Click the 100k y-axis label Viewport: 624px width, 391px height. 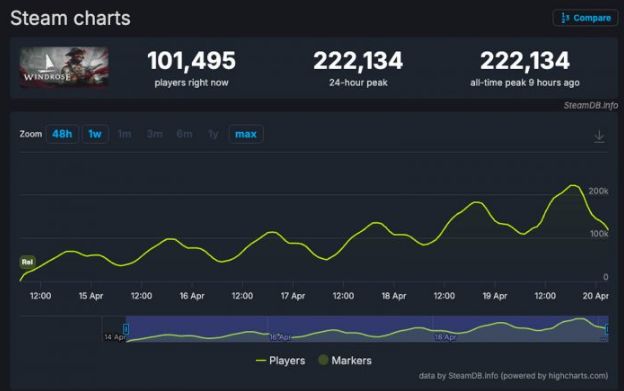(x=599, y=234)
